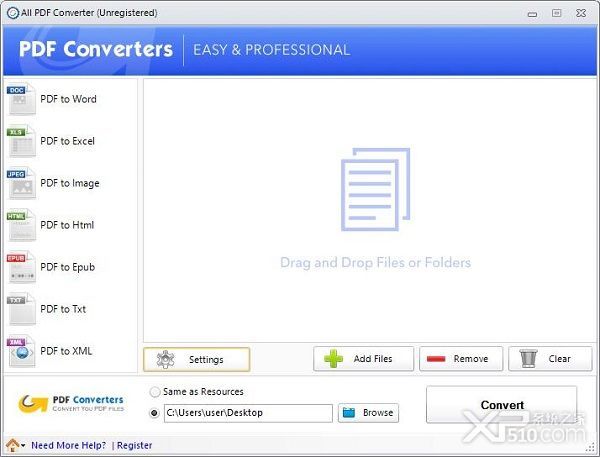Choose the Same as Resources radio option
This screenshot has height=457, width=600.
pyautogui.click(x=155, y=392)
